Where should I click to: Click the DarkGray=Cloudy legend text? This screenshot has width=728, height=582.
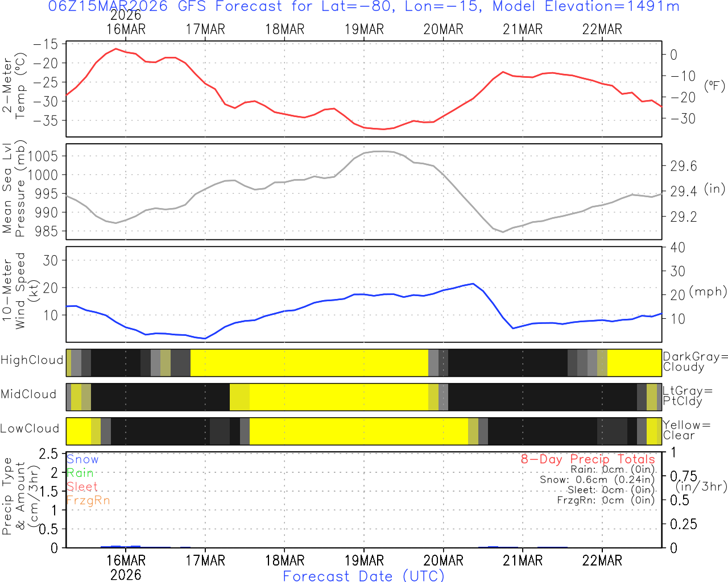pos(695,362)
